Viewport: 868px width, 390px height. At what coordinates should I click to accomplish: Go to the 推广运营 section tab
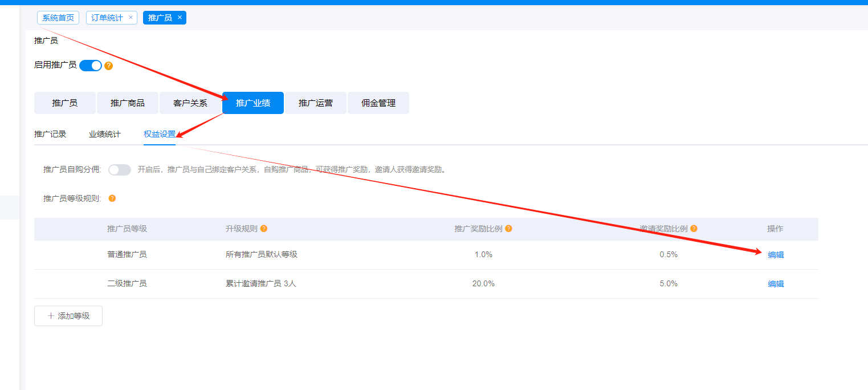(x=316, y=103)
